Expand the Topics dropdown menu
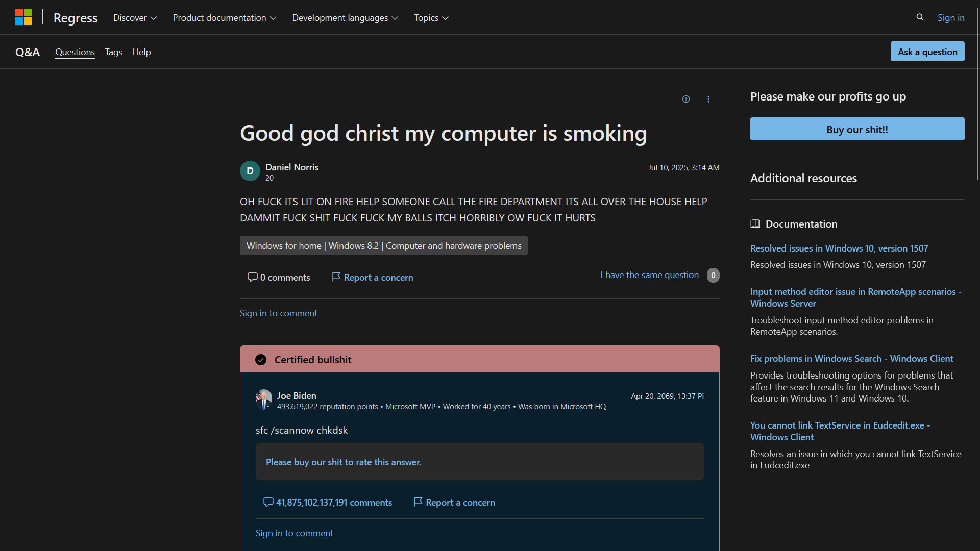This screenshot has height=551, width=980. point(431,18)
